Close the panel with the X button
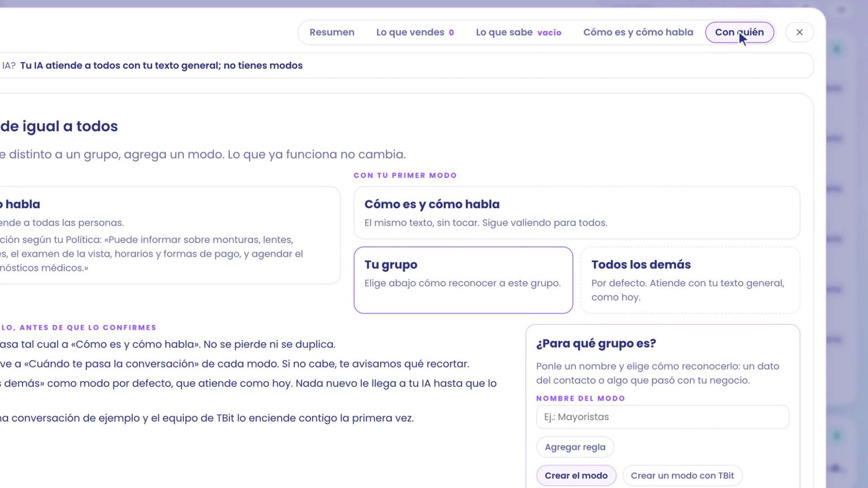 pos(799,32)
